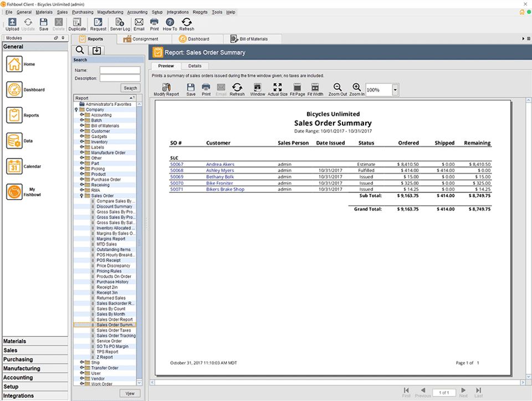Open customer Ashley Myers link
The image size is (532, 401).
[220, 170]
